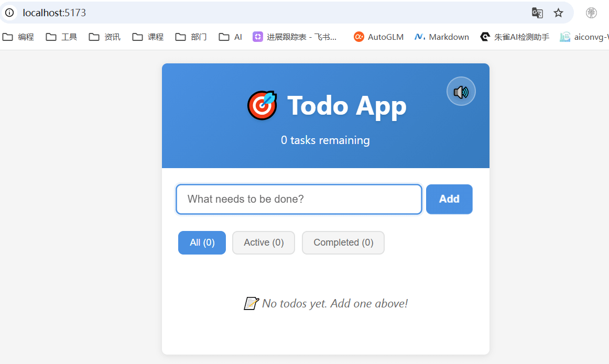Expand the 资讯 bookmark folder

tap(104, 37)
